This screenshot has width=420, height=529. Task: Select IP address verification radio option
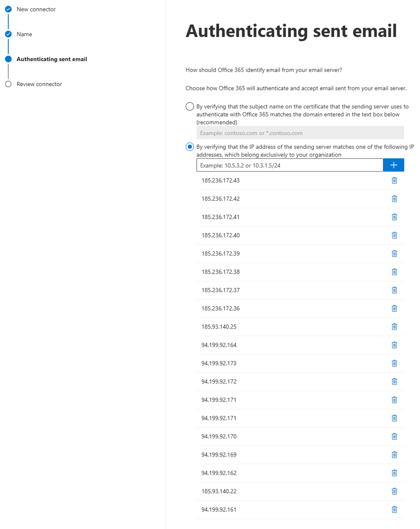click(x=190, y=147)
